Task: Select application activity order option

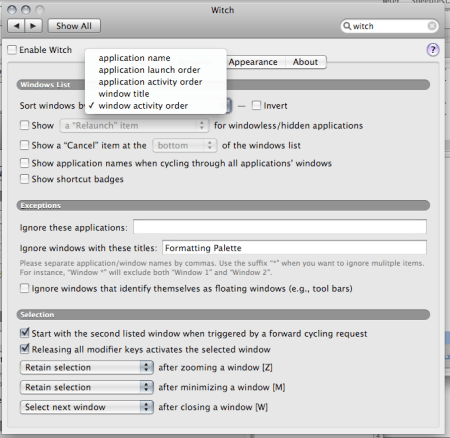Action: [x=156, y=82]
